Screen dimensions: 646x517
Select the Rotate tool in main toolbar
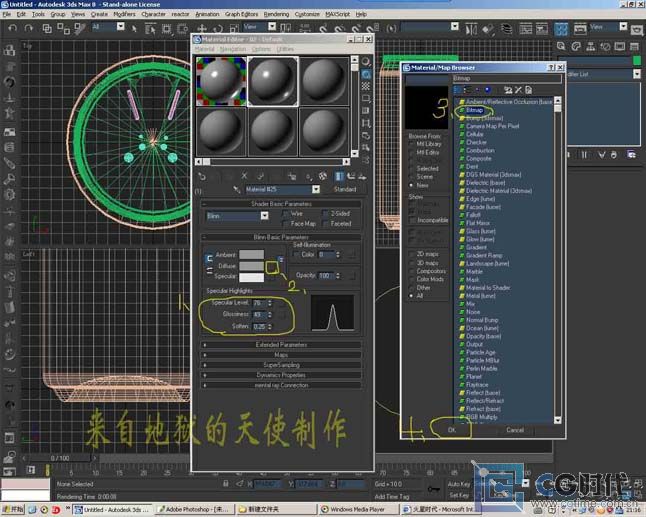[x=218, y=28]
